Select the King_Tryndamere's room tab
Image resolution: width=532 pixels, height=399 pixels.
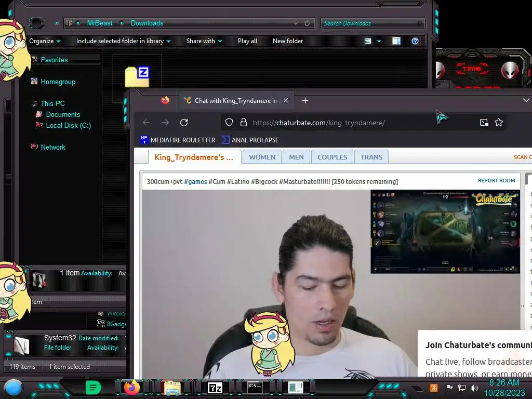tap(195, 157)
